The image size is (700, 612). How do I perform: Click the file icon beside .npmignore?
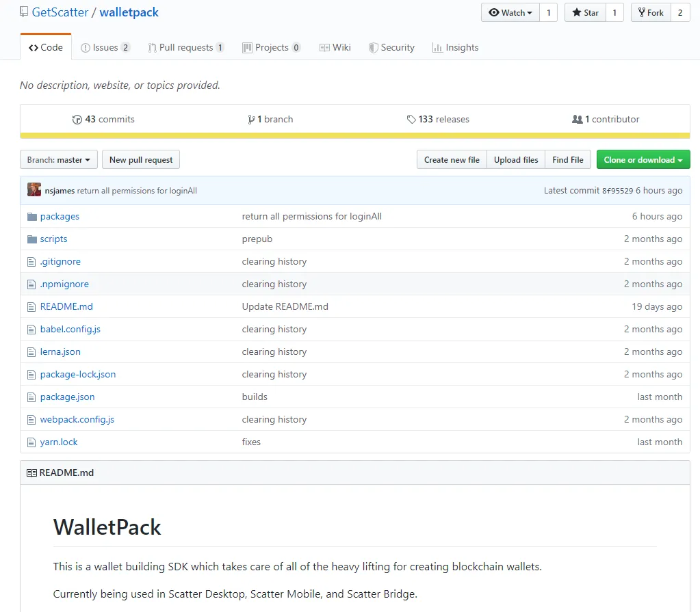(31, 284)
